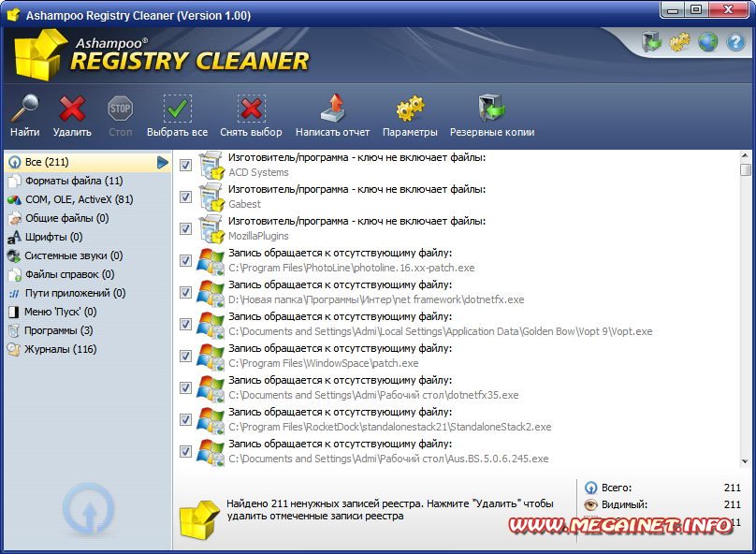This screenshot has width=756, height=554.
Task: Click the globe icon in header
Action: [x=707, y=42]
